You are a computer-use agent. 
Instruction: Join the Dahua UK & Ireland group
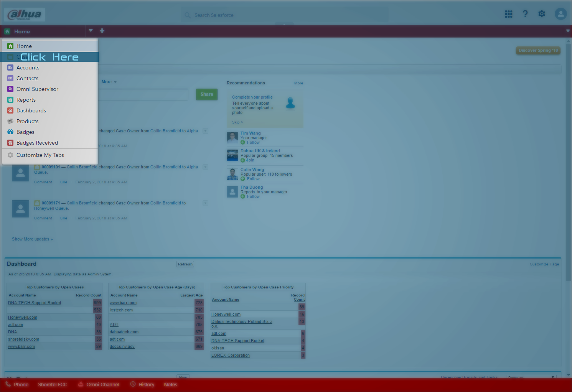pyautogui.click(x=247, y=160)
